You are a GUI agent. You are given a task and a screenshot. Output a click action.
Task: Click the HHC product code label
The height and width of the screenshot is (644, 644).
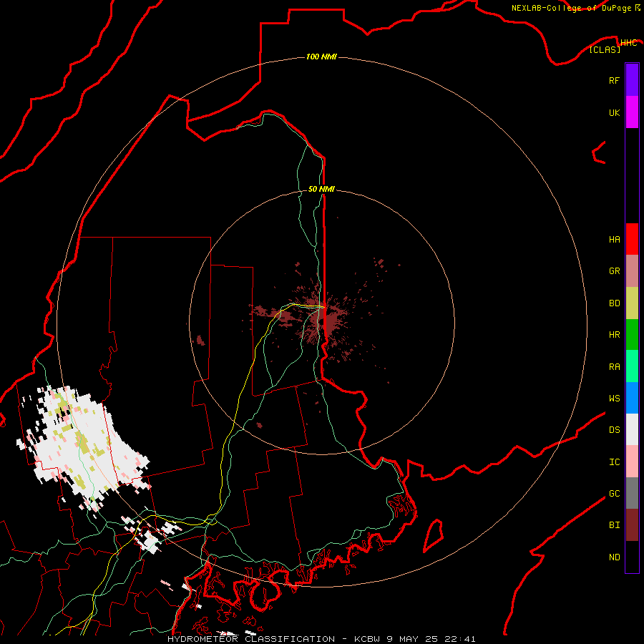point(628,43)
